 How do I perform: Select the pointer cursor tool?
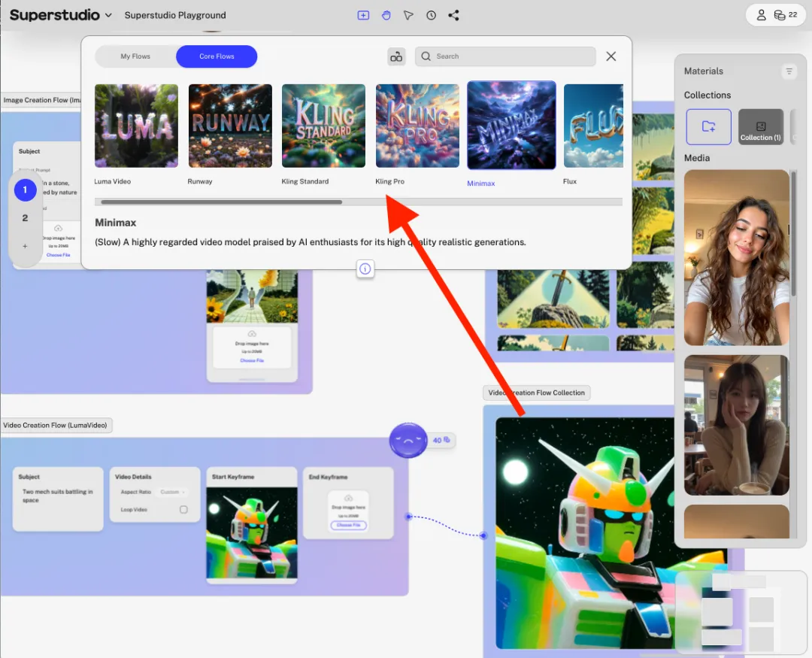pos(408,15)
